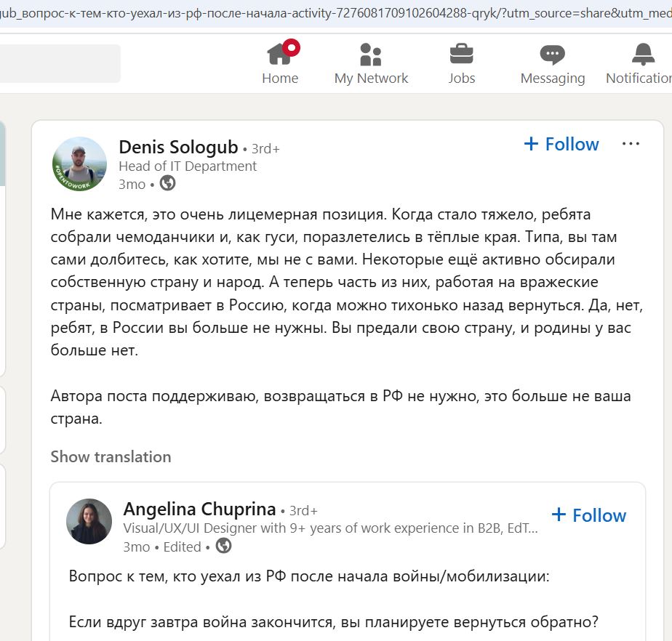Click the browser URL address bar
The image size is (672, 641).
point(336,13)
